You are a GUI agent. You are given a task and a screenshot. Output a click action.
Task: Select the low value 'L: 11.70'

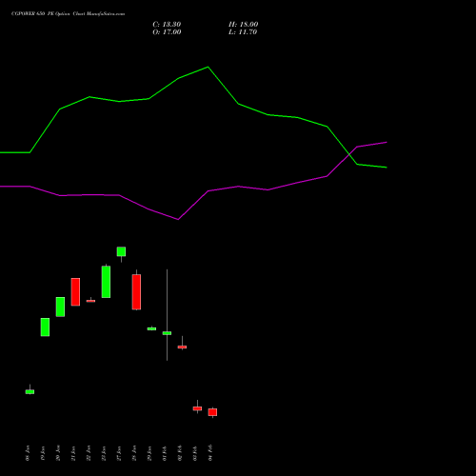243,32
